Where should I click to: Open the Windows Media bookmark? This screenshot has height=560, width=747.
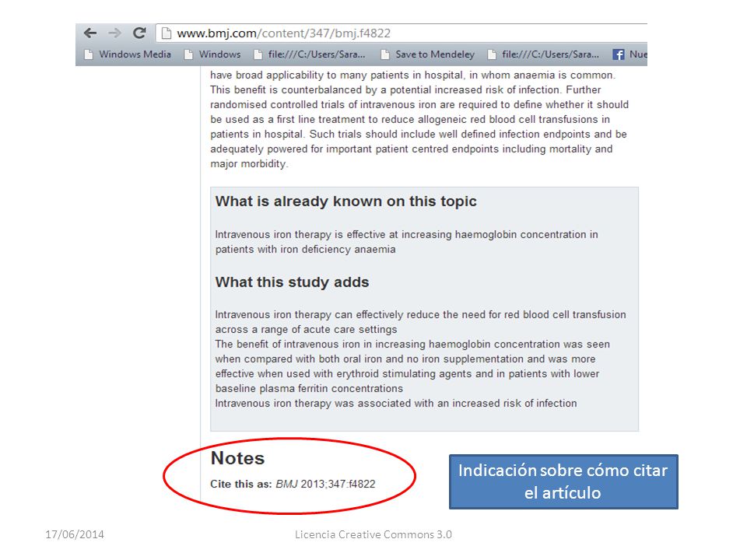click(x=128, y=54)
